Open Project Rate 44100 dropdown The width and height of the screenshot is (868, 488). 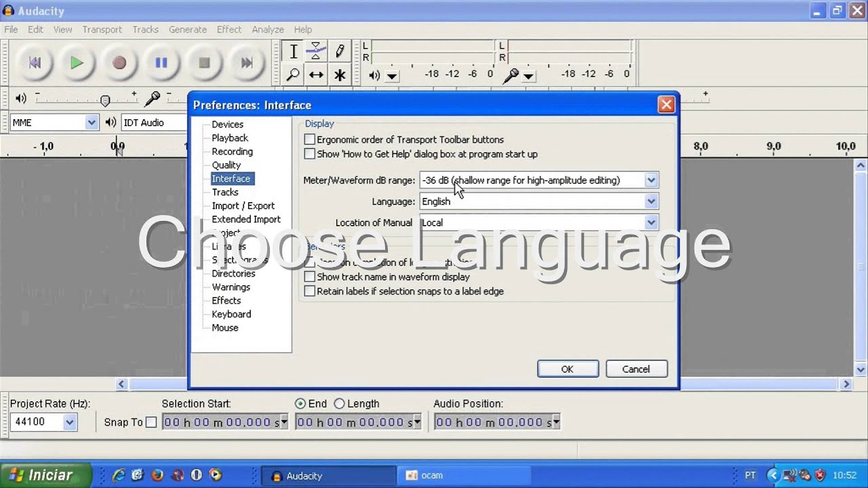coord(69,422)
